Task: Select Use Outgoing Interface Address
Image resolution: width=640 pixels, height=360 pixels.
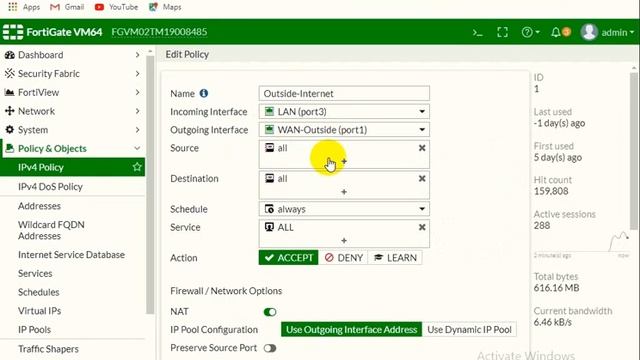Action: 351,329
